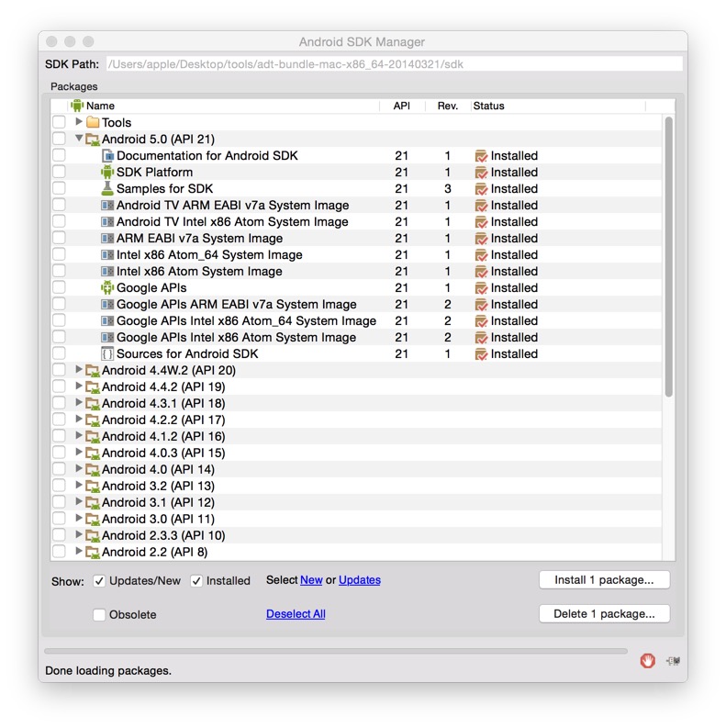Image resolution: width=726 pixels, height=728 pixels.
Task: Click the Google APIs ARM EABI v7a image icon
Action: (107, 304)
